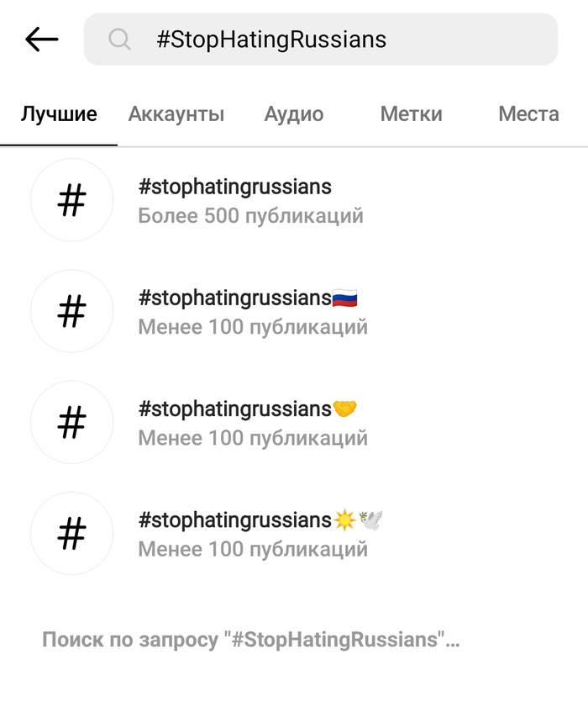Select the Лучшие tab

tap(57, 113)
